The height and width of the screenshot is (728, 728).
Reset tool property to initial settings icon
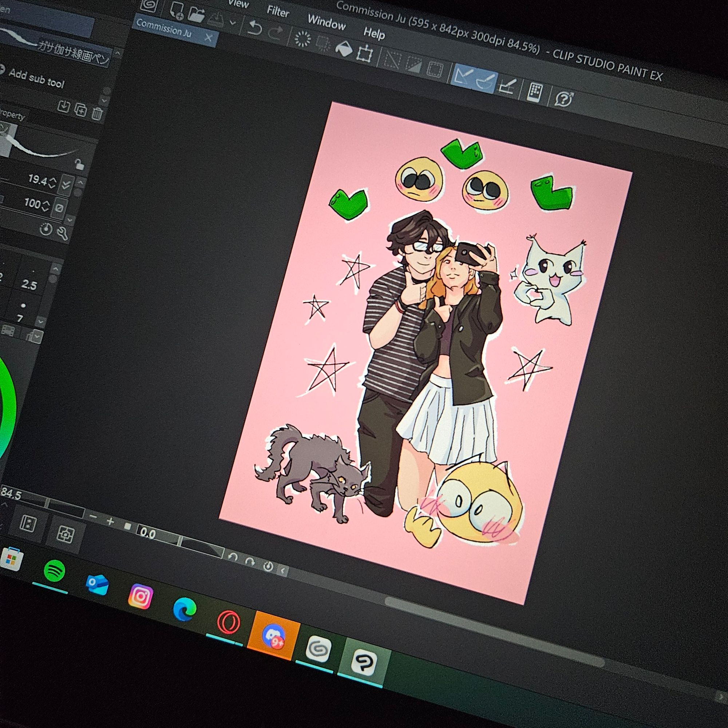click(45, 229)
